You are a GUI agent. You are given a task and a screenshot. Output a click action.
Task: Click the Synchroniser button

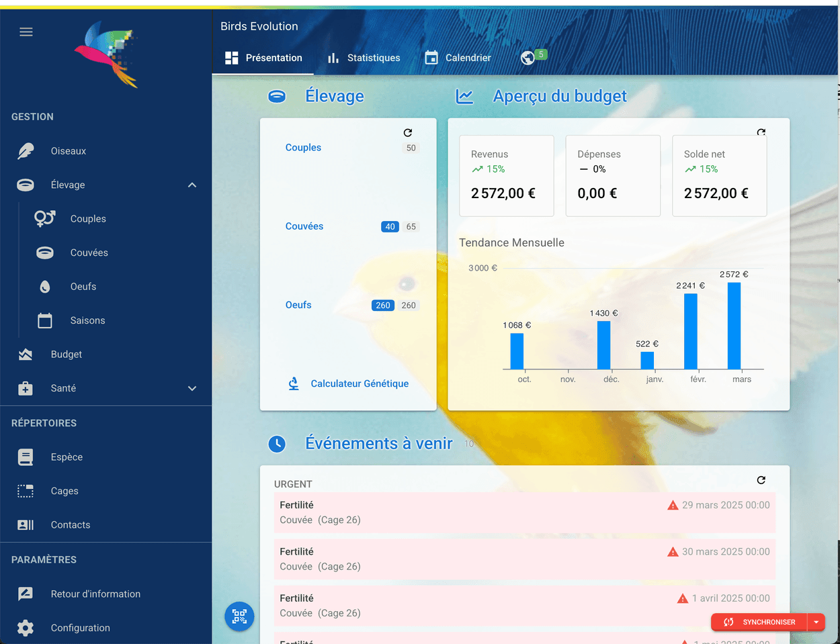[x=759, y=622]
